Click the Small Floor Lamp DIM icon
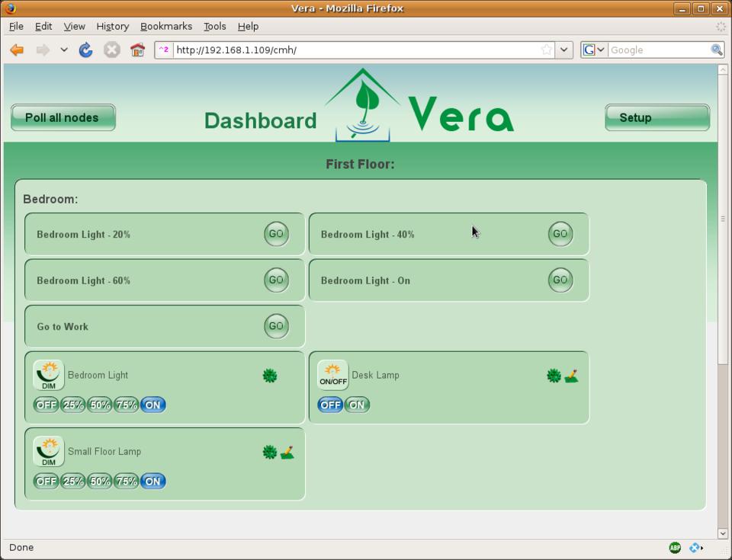Screen dimensions: 732x560 [x=49, y=451]
